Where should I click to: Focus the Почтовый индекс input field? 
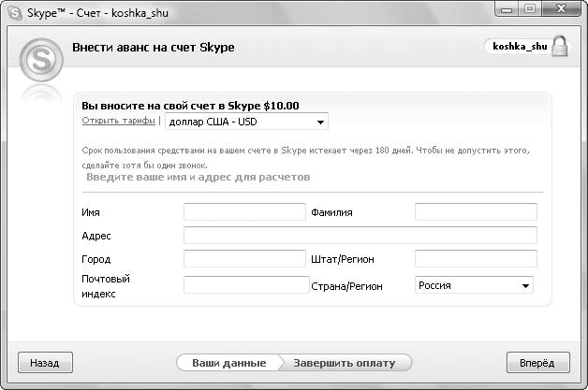(x=246, y=285)
